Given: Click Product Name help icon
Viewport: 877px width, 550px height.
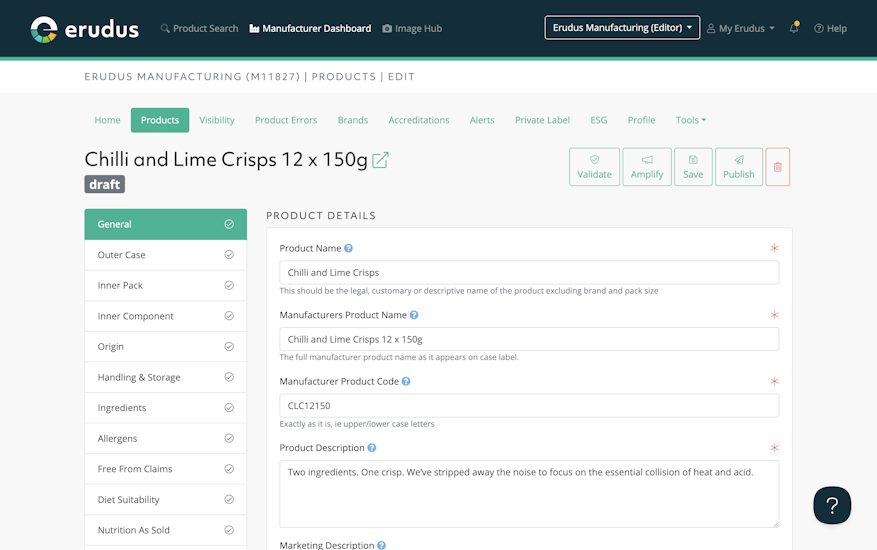Looking at the screenshot, I should click(348, 248).
